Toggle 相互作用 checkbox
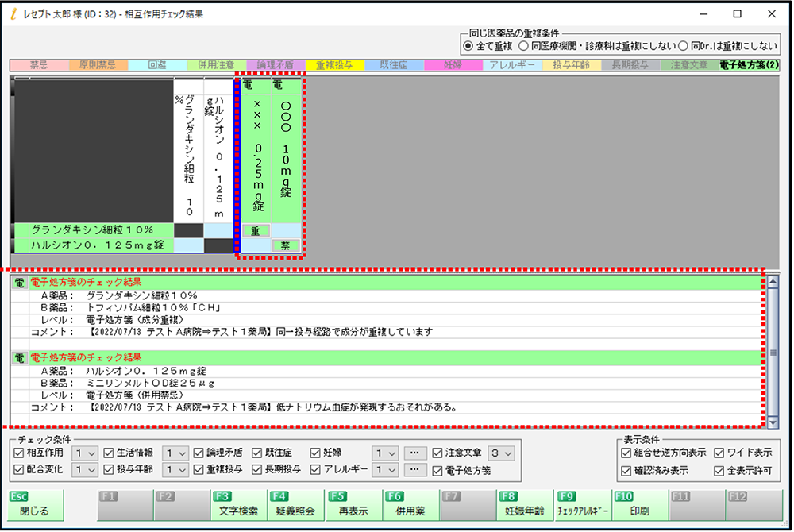 click(x=19, y=453)
